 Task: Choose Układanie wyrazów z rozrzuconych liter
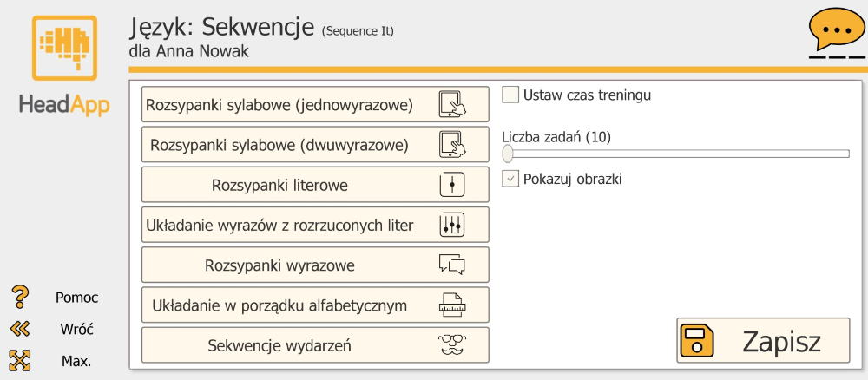(x=316, y=225)
